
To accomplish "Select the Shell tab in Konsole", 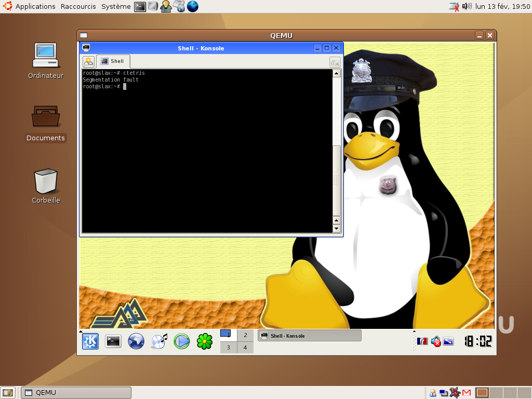I will tap(113, 61).
